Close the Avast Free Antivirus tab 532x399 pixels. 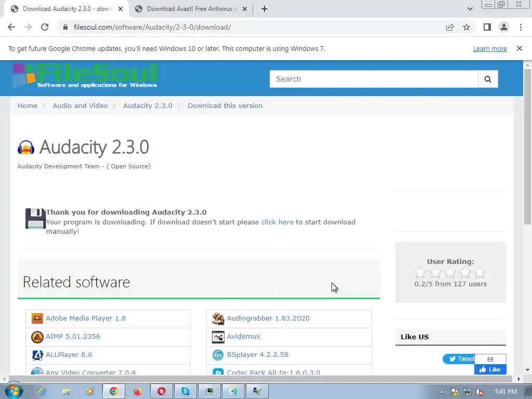(245, 9)
